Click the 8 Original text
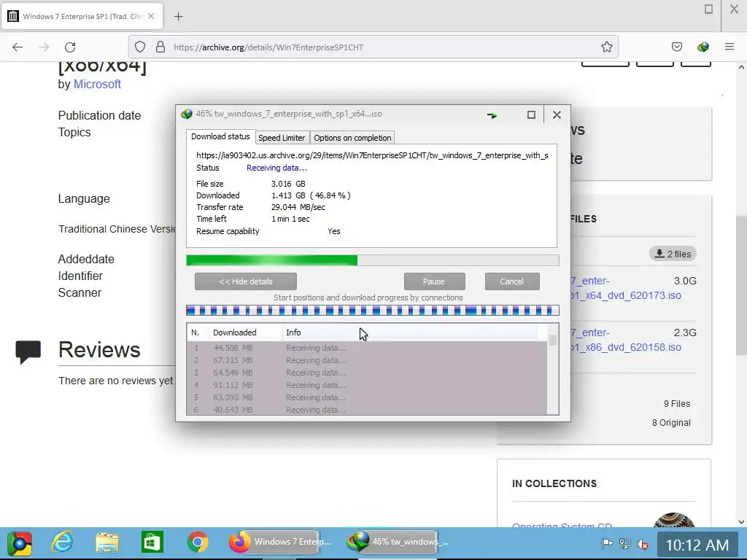This screenshot has width=747, height=560. pyautogui.click(x=671, y=423)
